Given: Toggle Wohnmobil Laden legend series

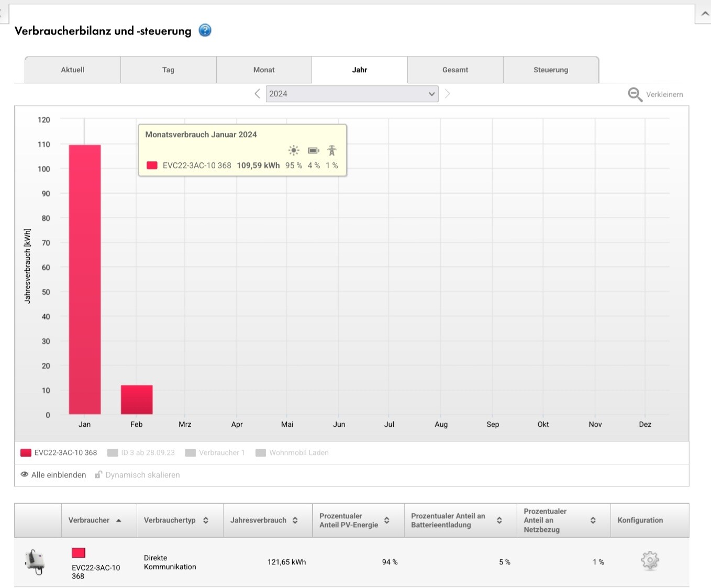Looking at the screenshot, I should point(292,453).
